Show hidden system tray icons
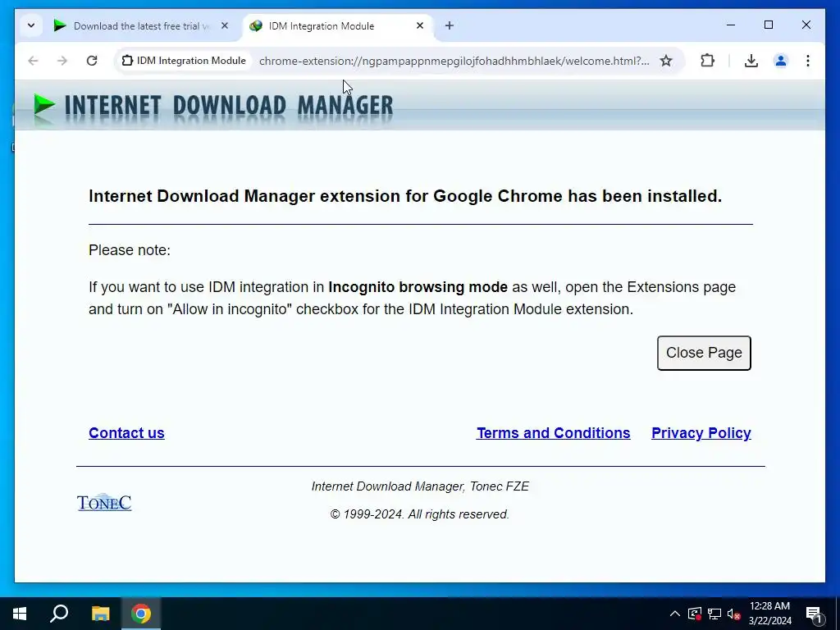840x630 pixels. 675,614
